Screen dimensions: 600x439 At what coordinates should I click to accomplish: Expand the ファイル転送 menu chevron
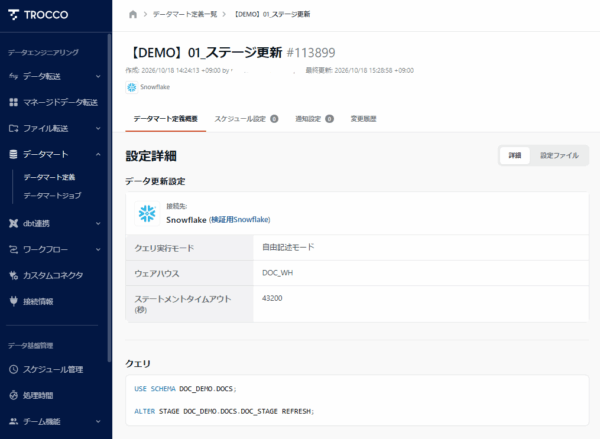(x=98, y=129)
